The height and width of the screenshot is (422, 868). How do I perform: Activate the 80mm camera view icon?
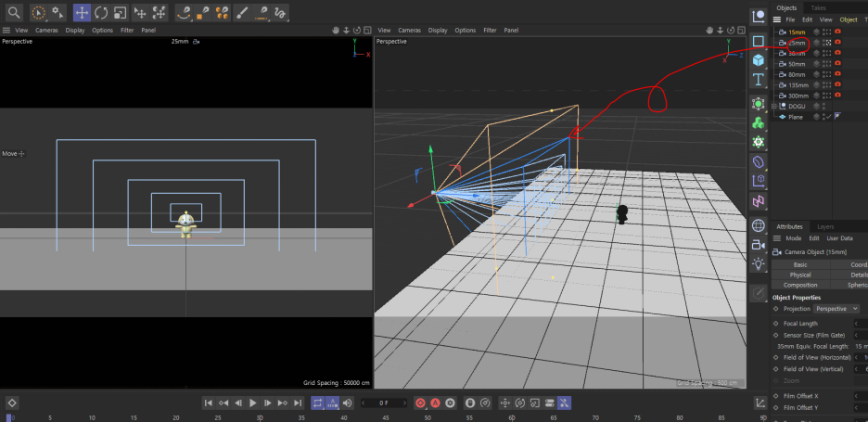(827, 74)
